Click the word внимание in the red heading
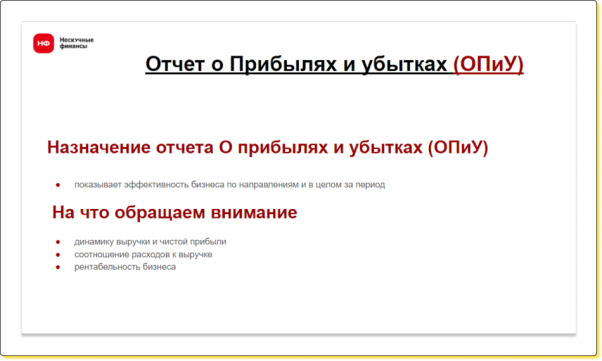The width and height of the screenshot is (602, 361). click(254, 212)
